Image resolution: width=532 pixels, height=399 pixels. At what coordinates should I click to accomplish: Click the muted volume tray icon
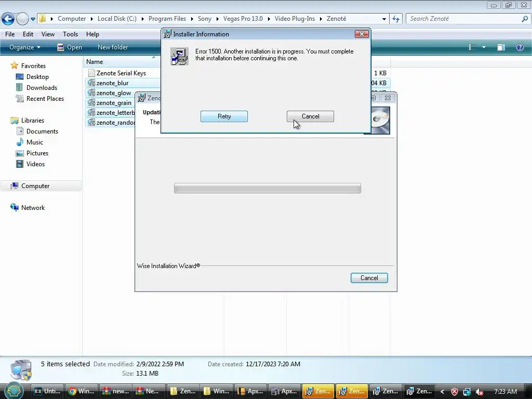point(479,392)
